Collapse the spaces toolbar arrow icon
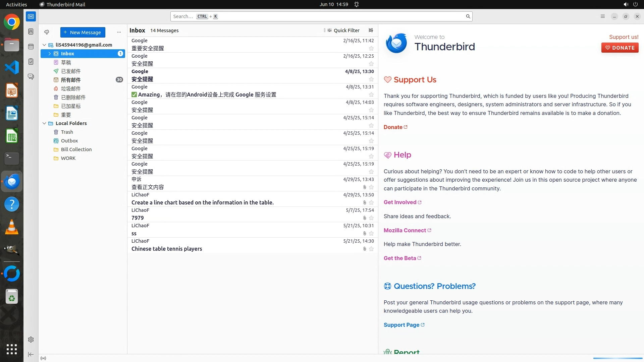The width and height of the screenshot is (644, 362). pos(31,354)
